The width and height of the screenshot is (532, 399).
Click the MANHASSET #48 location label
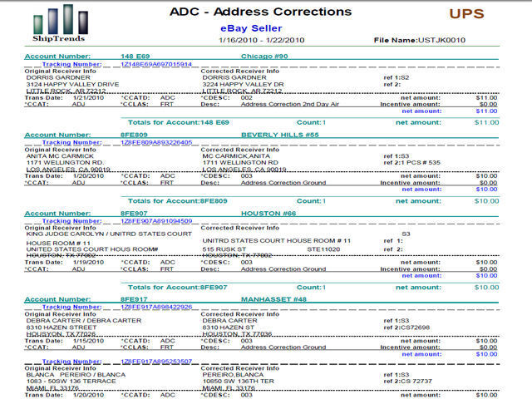pos(273,299)
